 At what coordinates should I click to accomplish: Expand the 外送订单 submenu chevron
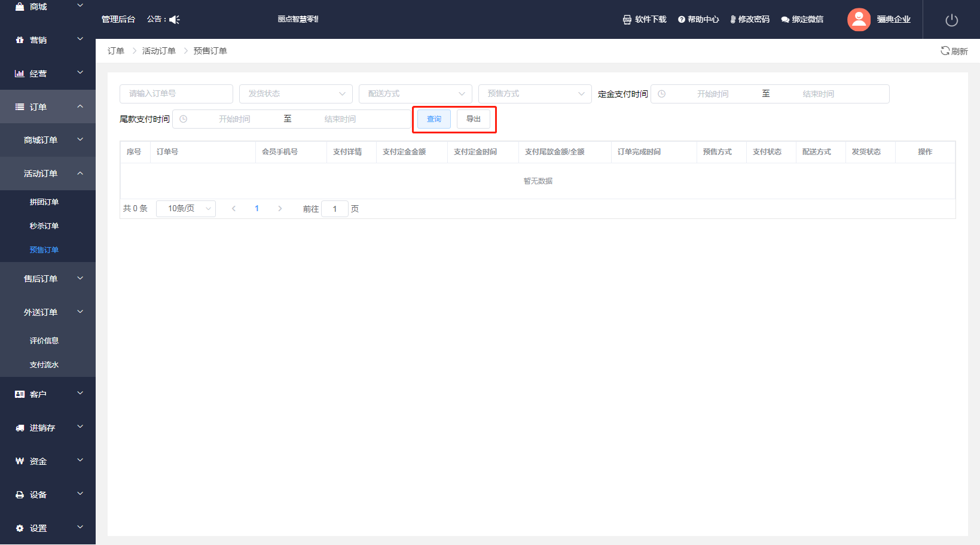click(x=80, y=312)
